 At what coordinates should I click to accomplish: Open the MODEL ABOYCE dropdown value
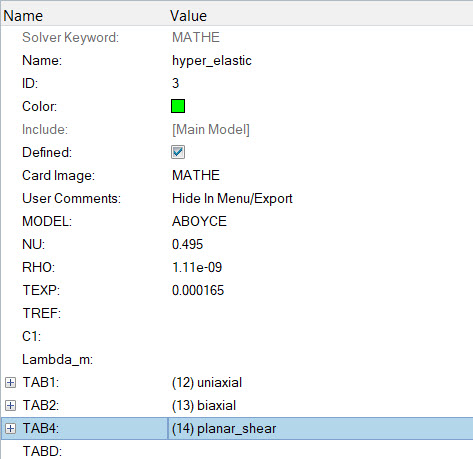click(x=320, y=221)
